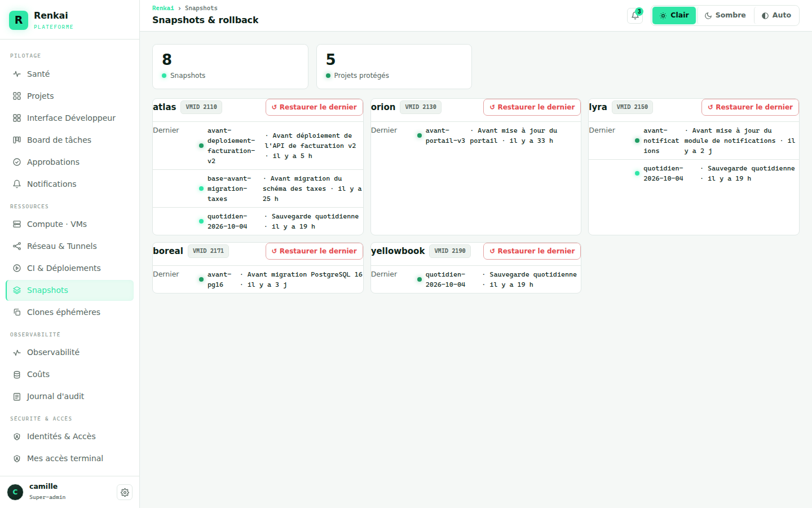Click the Renkai breadcrumb link

point(163,8)
